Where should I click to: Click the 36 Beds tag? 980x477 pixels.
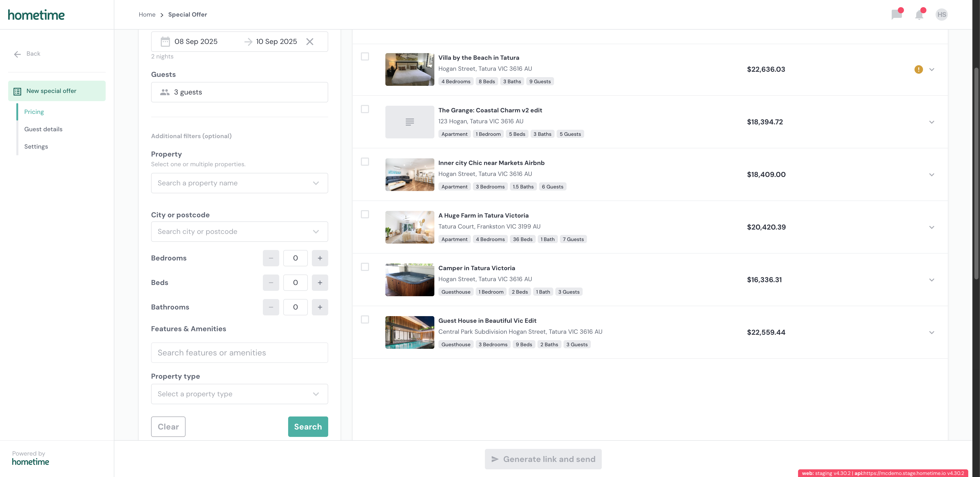coord(522,240)
